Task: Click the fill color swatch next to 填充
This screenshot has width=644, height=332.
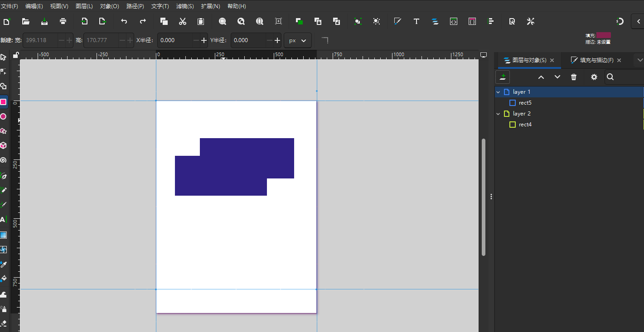Action: click(x=603, y=35)
